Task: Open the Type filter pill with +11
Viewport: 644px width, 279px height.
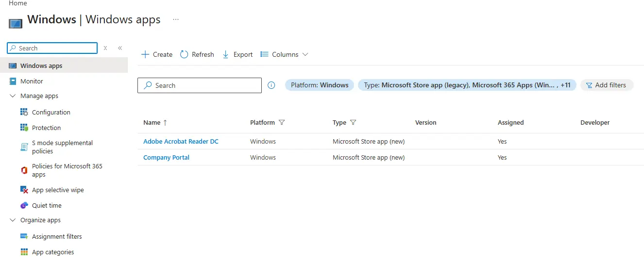Action: [x=467, y=85]
